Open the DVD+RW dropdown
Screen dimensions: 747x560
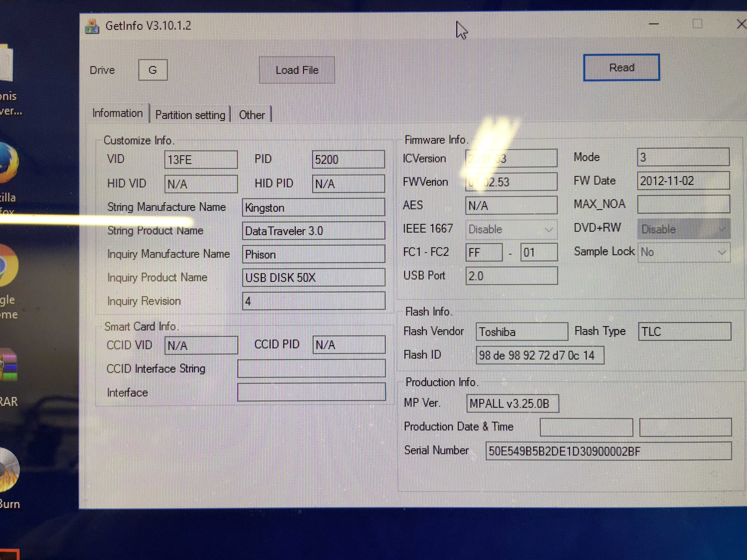click(684, 229)
